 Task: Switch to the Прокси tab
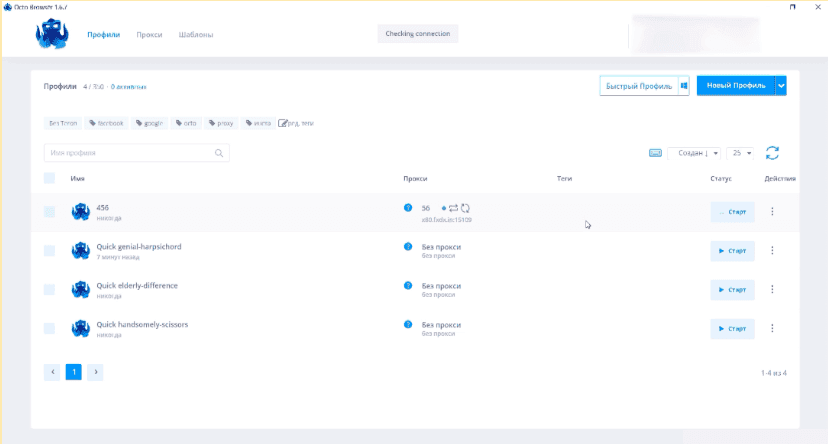click(x=149, y=35)
